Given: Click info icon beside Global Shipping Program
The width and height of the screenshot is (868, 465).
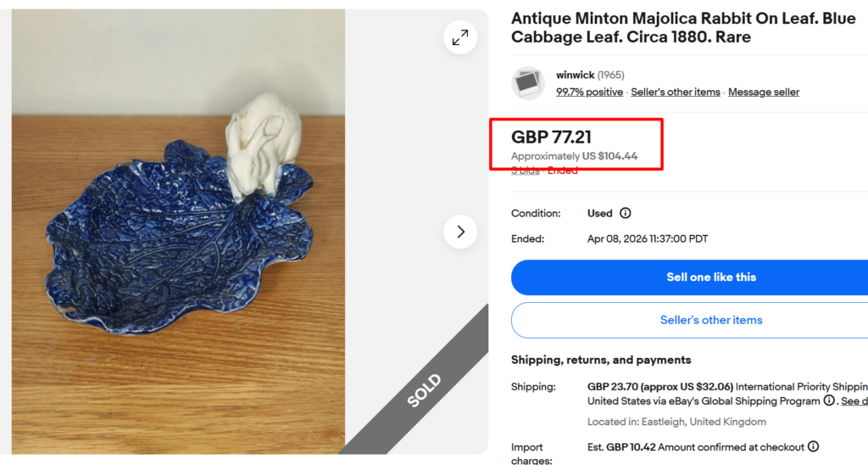Looking at the screenshot, I should pos(831,401).
